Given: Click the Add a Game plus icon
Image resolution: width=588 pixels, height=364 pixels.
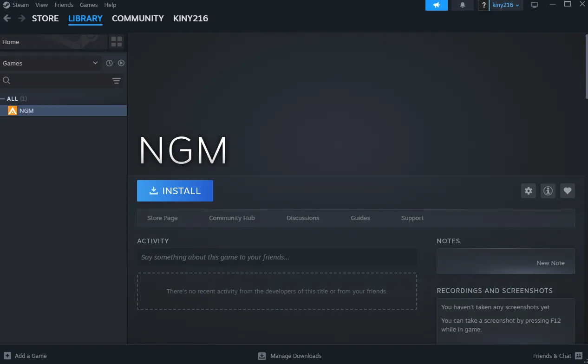Looking at the screenshot, I should pos(7,356).
